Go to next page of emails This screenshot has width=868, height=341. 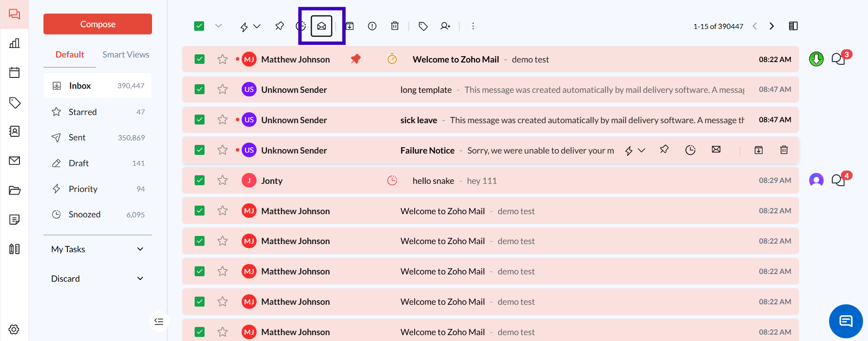click(772, 26)
